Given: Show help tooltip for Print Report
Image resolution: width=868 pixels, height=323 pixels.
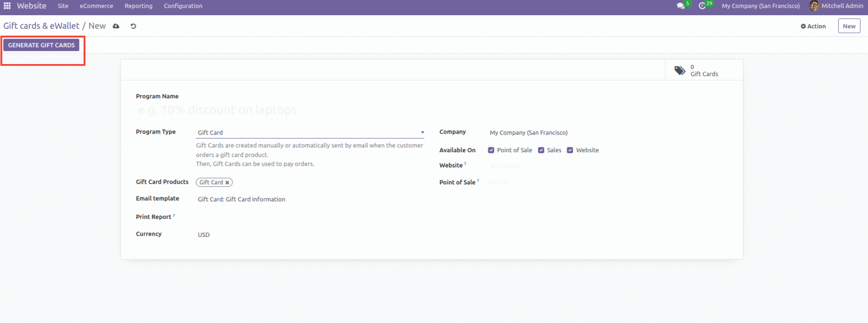Looking at the screenshot, I should coord(174,216).
